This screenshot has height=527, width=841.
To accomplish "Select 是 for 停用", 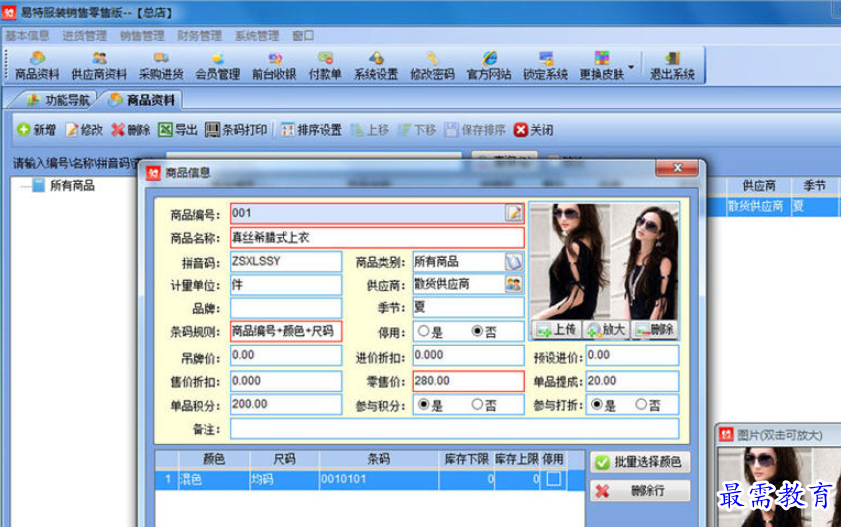I will click(424, 331).
